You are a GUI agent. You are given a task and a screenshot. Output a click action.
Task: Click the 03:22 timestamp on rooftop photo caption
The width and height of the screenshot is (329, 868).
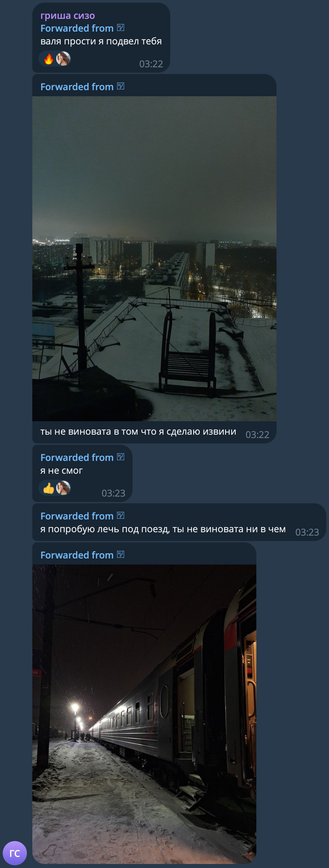click(257, 435)
